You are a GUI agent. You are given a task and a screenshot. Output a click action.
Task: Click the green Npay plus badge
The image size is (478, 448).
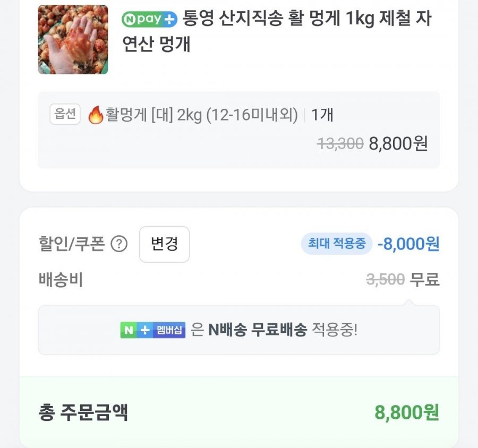(149, 20)
